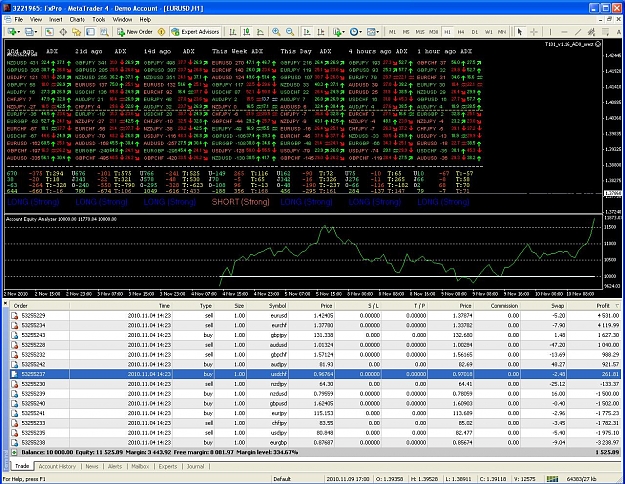
Task: Switch to the Journal tab
Action: coord(195,466)
